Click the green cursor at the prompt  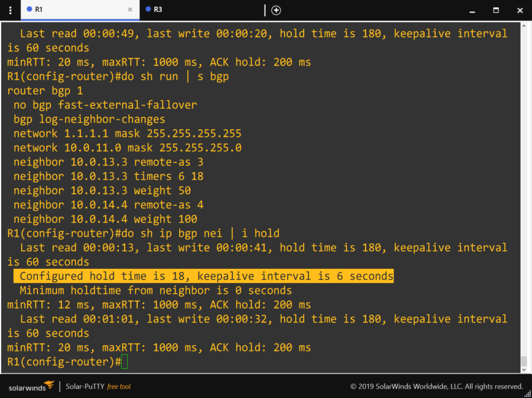124,362
